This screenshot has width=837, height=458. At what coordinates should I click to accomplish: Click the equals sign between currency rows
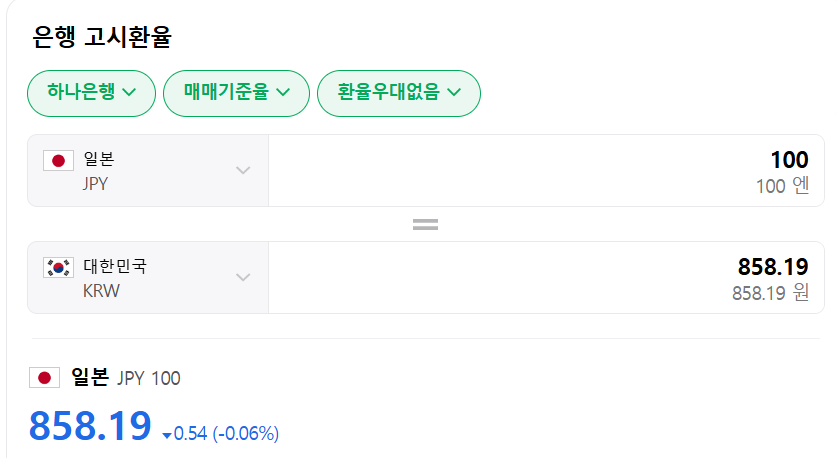[426, 225]
